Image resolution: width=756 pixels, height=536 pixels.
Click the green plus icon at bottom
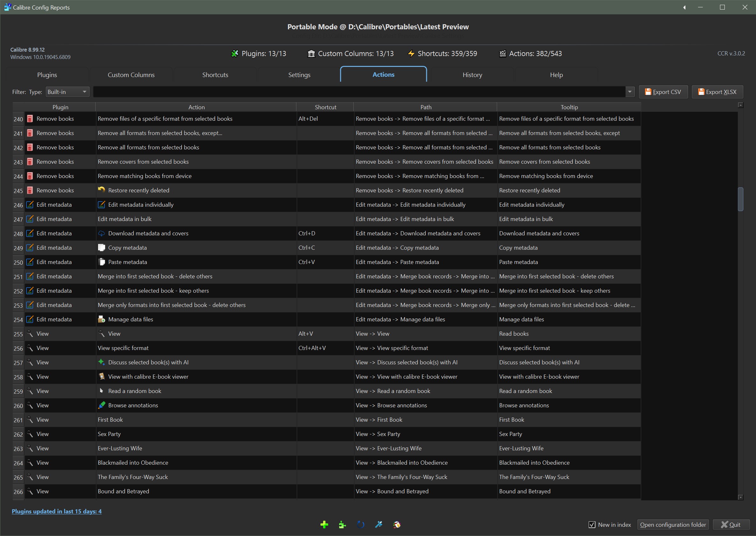click(x=324, y=525)
